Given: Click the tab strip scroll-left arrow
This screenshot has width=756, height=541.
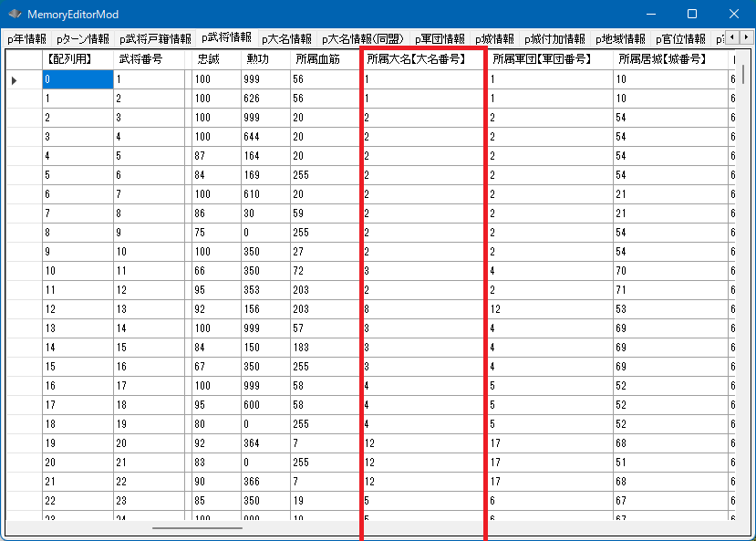Looking at the screenshot, I should pyautogui.click(x=734, y=38).
